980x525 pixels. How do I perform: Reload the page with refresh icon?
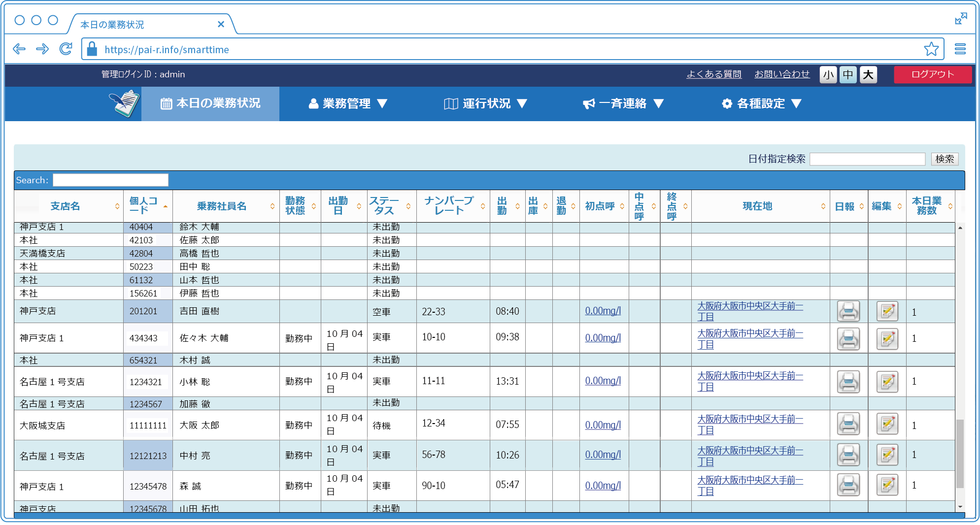[66, 49]
